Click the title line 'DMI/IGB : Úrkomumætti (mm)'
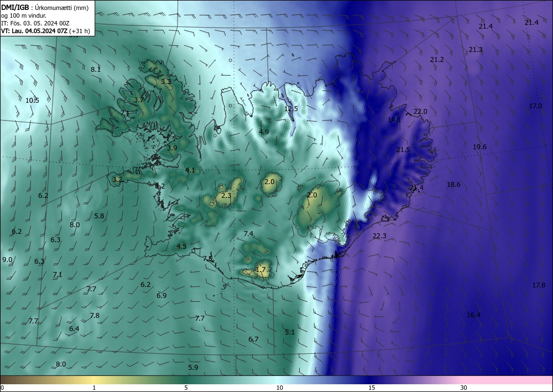Image resolution: width=553 pixels, height=392 pixels. point(45,8)
